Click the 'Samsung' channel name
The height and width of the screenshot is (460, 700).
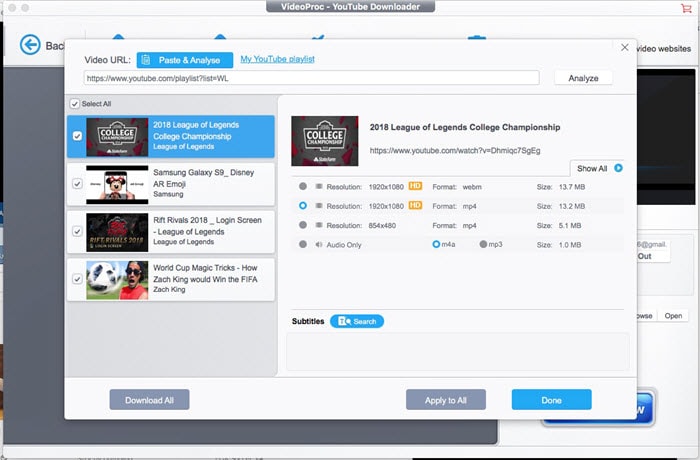pos(168,194)
